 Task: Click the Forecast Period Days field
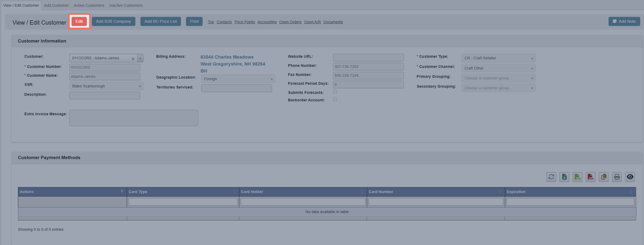coord(368,84)
